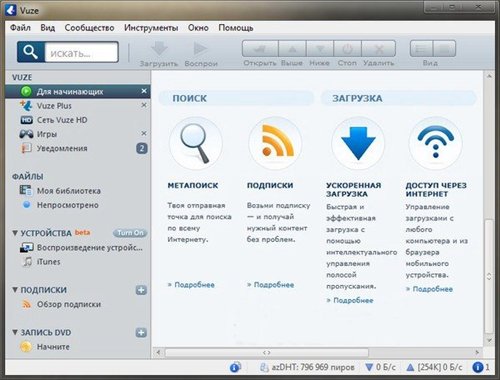Focus the search input field

(81, 52)
